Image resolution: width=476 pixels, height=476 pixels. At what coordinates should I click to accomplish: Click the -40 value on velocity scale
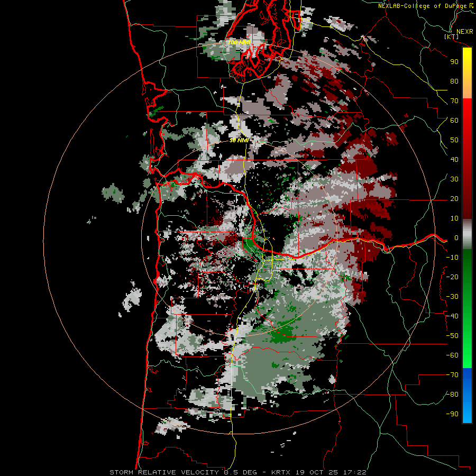click(452, 316)
